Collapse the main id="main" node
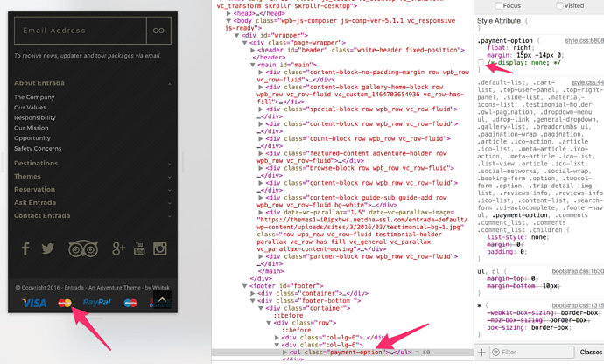Screen dimensions: 604x364 tap(253, 65)
